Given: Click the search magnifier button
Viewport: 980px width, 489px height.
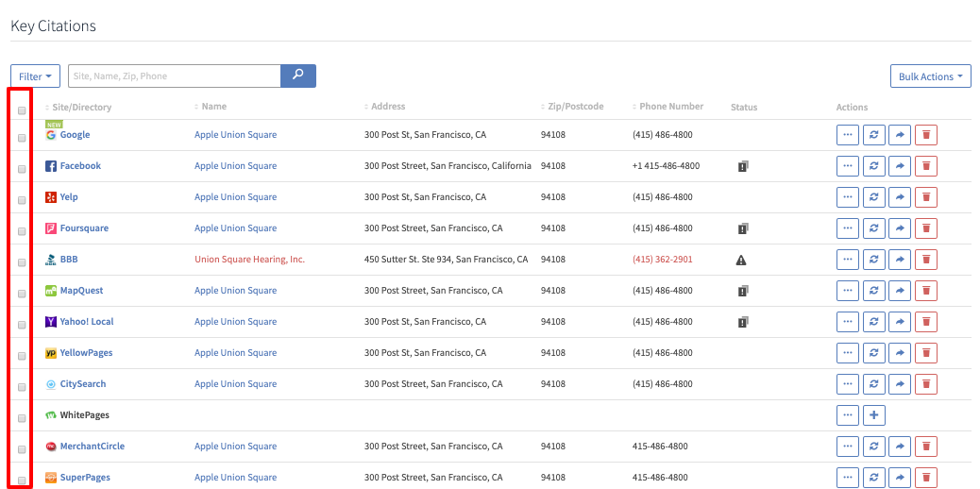Looking at the screenshot, I should click(298, 76).
